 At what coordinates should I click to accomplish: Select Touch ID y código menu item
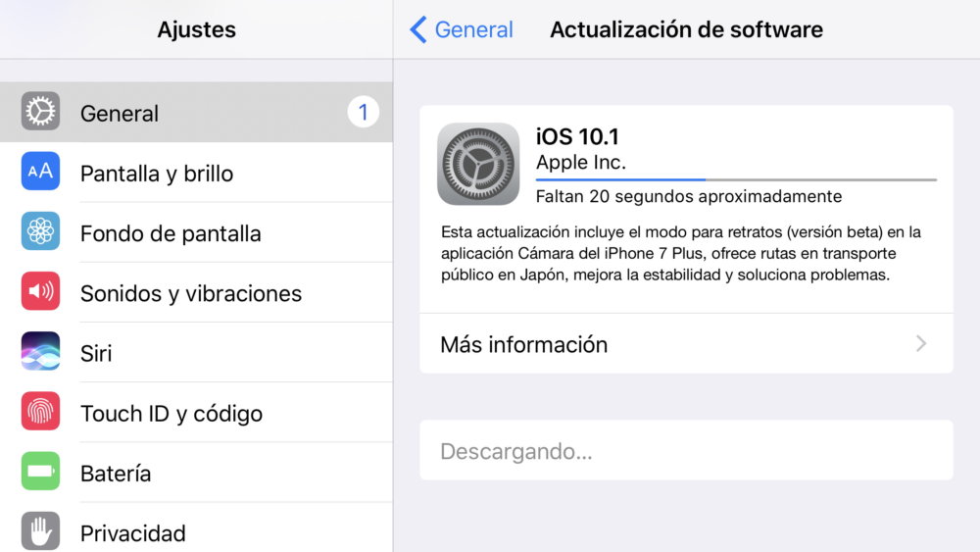point(196,412)
